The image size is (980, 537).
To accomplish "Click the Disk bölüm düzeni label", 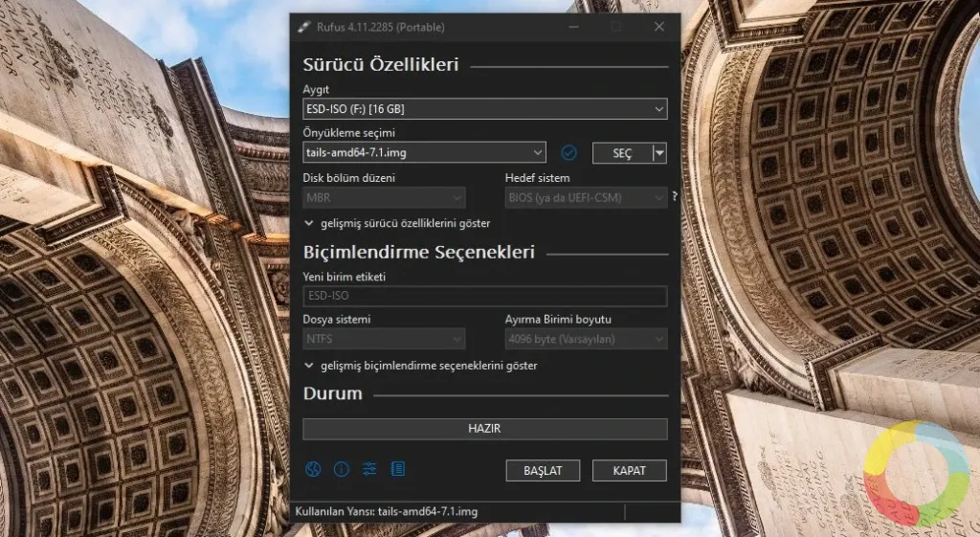I will [348, 177].
